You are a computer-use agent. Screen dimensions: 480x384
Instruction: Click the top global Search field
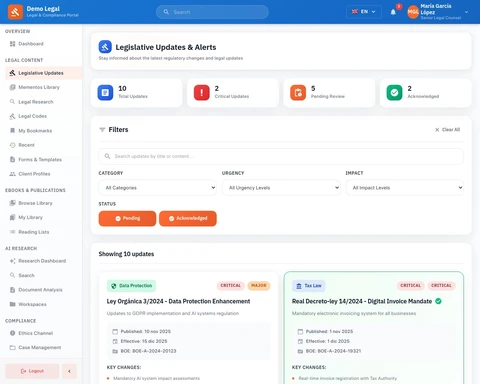(x=212, y=12)
